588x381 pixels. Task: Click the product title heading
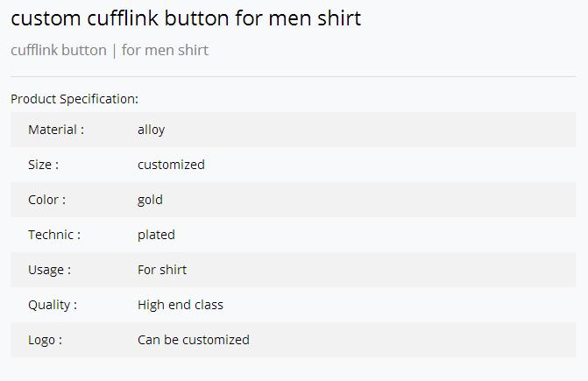[186, 18]
